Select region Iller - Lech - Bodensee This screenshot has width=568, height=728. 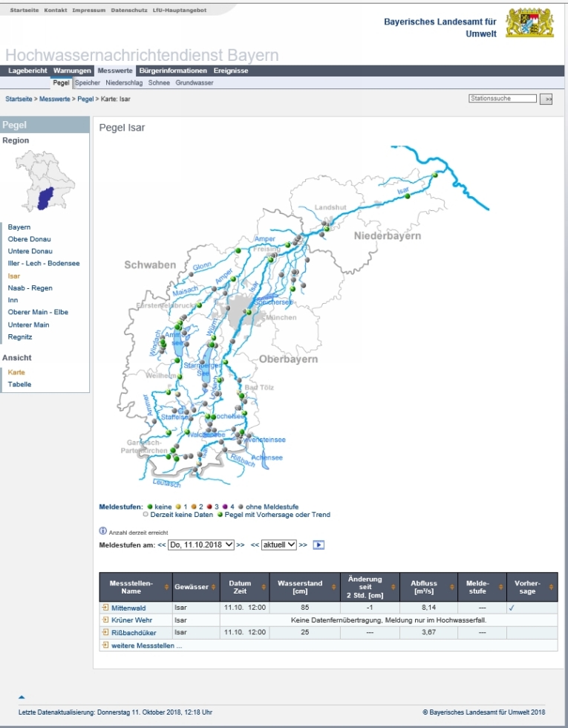[44, 263]
